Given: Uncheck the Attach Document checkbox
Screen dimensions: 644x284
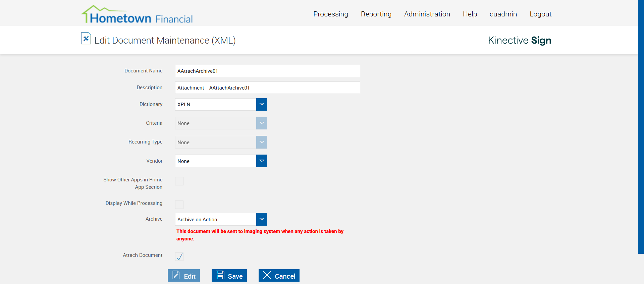Looking at the screenshot, I should [x=179, y=257].
